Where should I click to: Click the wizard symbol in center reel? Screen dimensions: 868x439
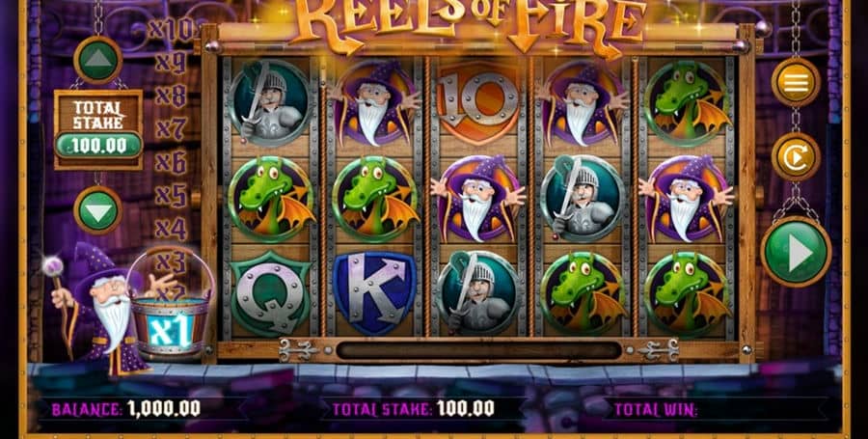(x=478, y=198)
